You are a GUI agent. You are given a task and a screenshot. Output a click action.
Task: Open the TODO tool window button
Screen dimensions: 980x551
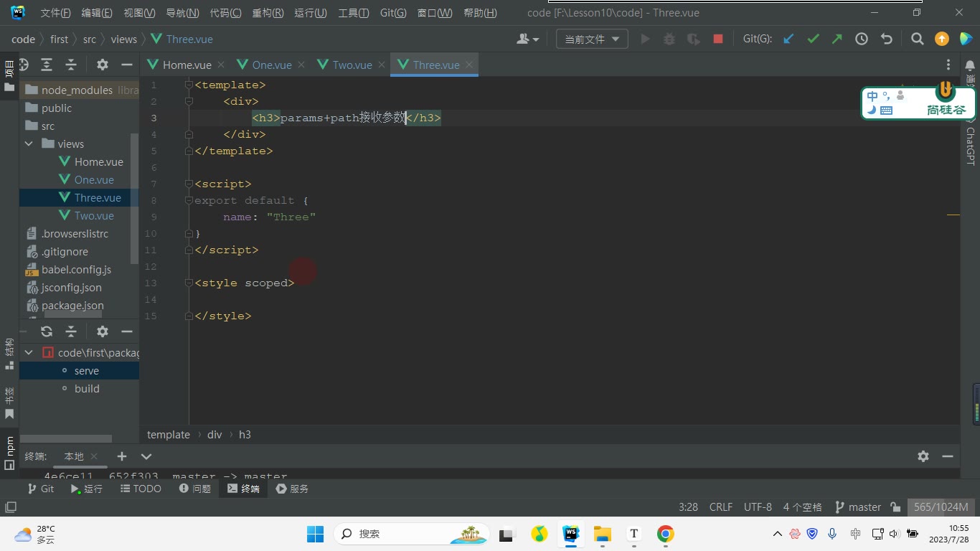(x=141, y=489)
